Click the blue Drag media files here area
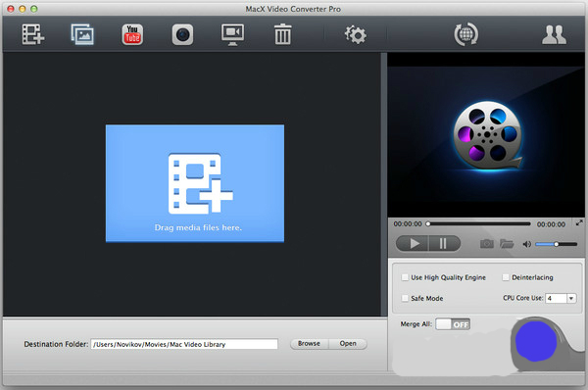This screenshot has width=588, height=390. [x=195, y=183]
